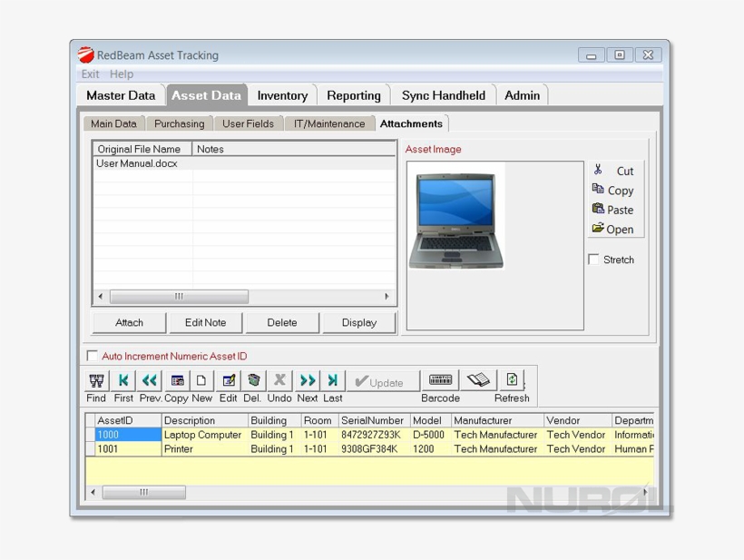Click the Refresh toolbar icon
Image resolution: width=744 pixels, height=560 pixels.
[512, 381]
